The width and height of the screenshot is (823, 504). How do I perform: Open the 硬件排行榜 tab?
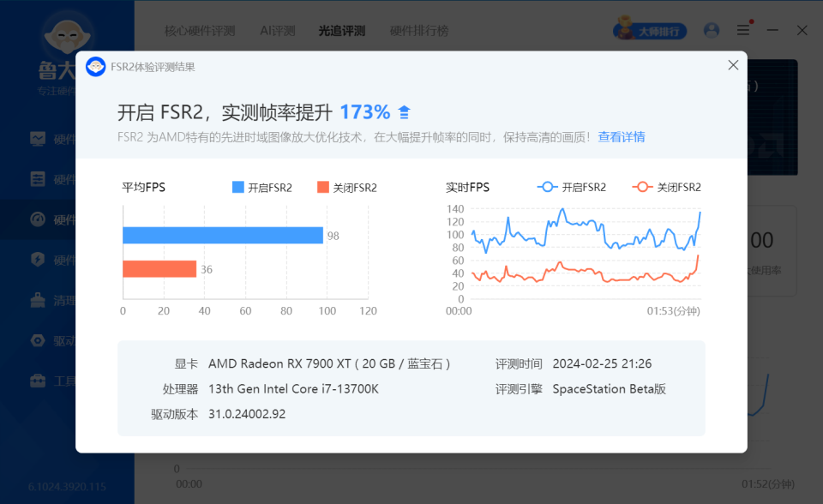point(419,31)
